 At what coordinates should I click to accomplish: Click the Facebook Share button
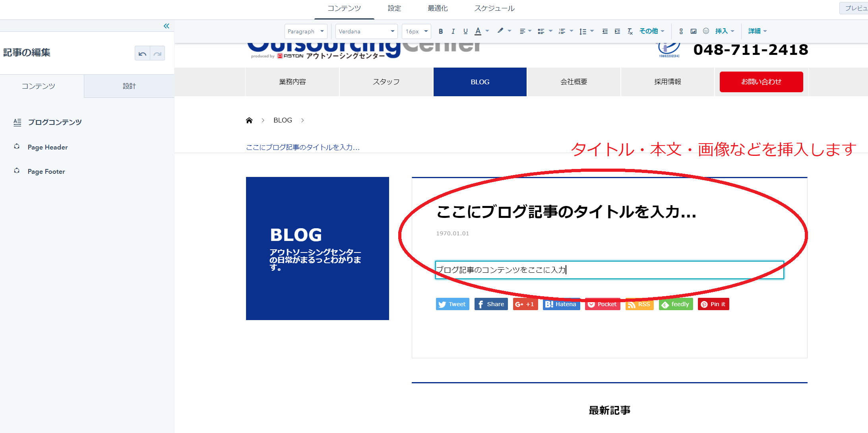(491, 304)
